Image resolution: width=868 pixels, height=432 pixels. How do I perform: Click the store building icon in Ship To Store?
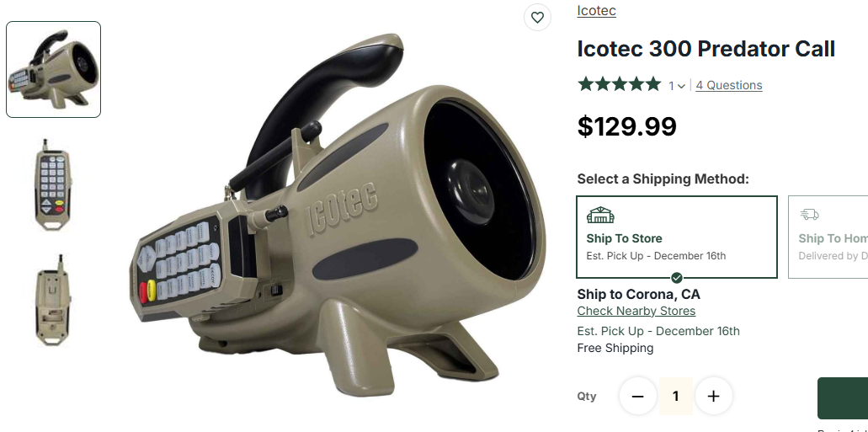pyautogui.click(x=600, y=215)
